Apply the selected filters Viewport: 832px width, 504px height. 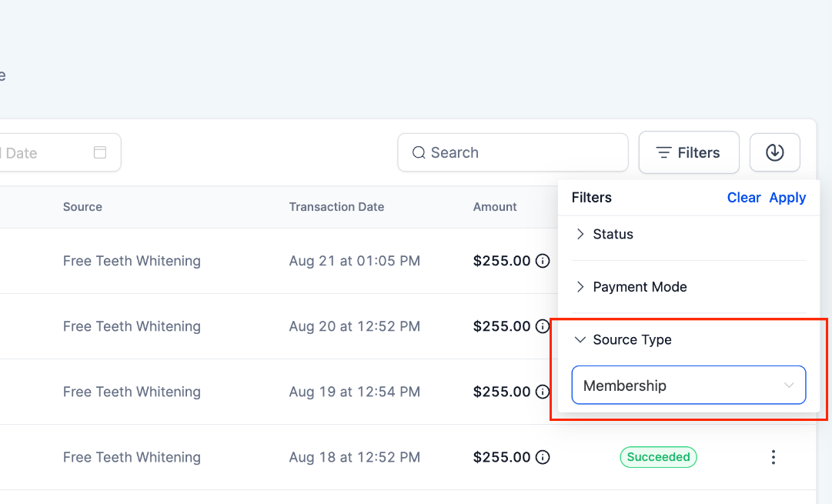787,198
